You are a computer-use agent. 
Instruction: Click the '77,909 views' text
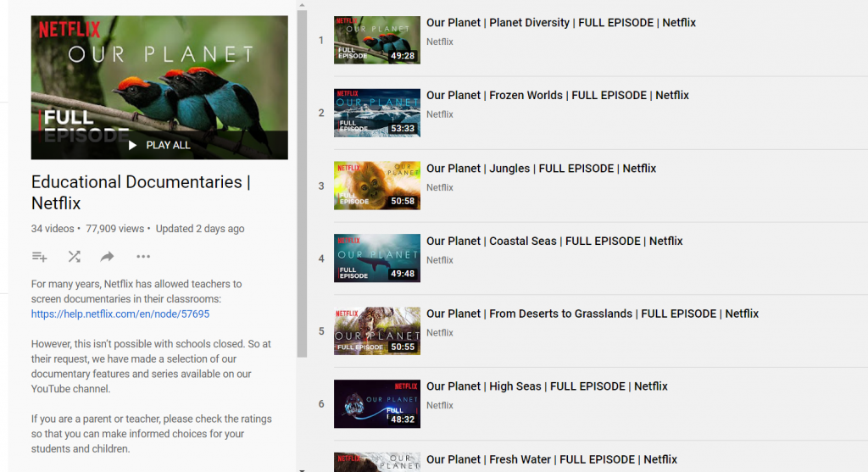pyautogui.click(x=114, y=229)
